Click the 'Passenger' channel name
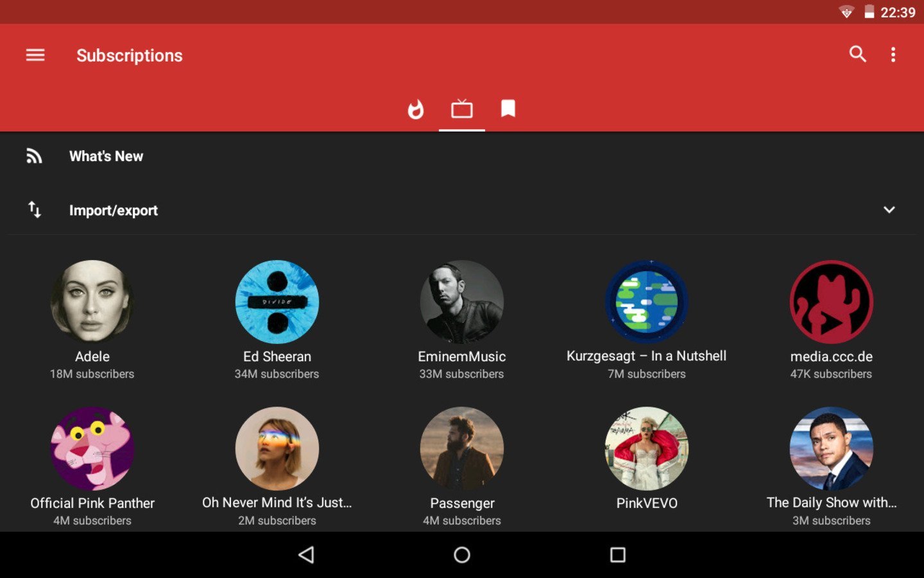This screenshot has width=924, height=578. pos(462,504)
